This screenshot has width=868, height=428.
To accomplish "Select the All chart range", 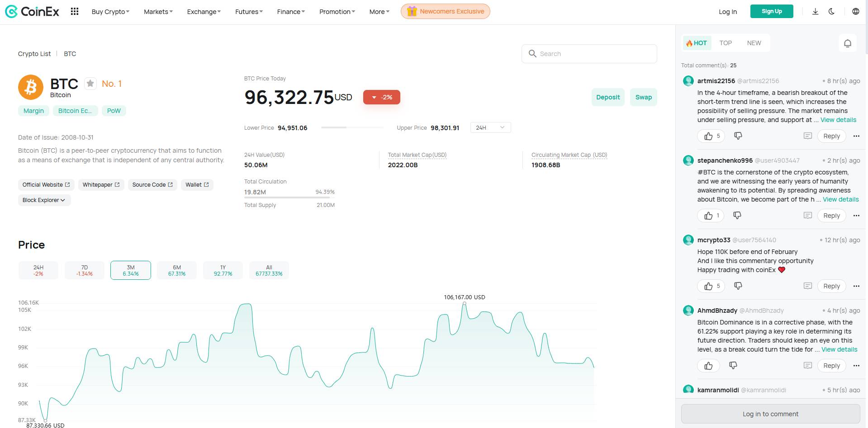I will (269, 270).
